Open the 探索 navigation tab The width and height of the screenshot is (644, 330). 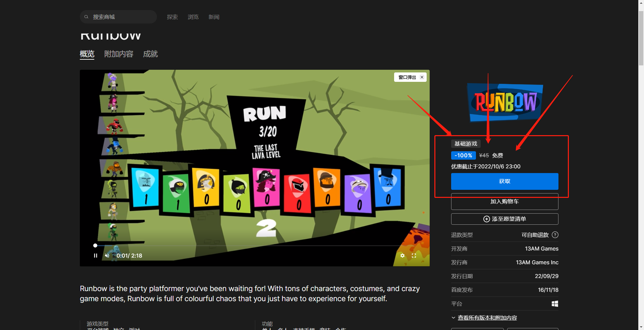(x=172, y=17)
